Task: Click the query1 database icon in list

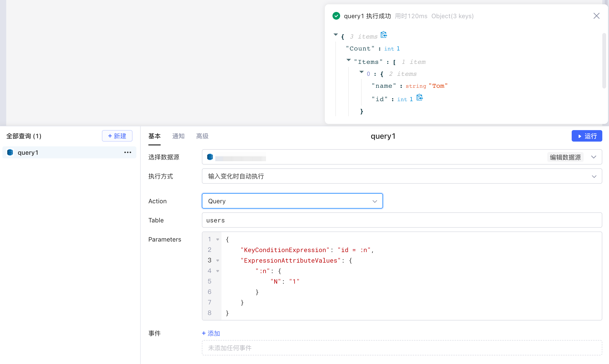Action: (10, 152)
